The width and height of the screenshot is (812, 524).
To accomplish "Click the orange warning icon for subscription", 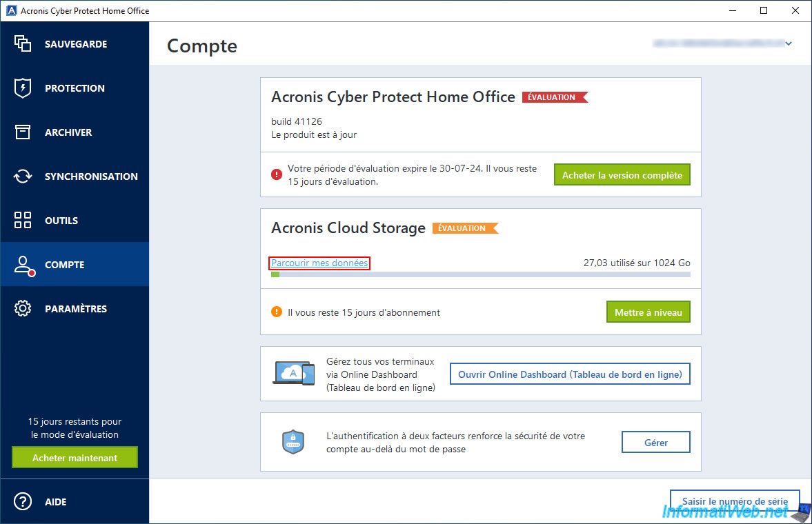I will point(277,312).
